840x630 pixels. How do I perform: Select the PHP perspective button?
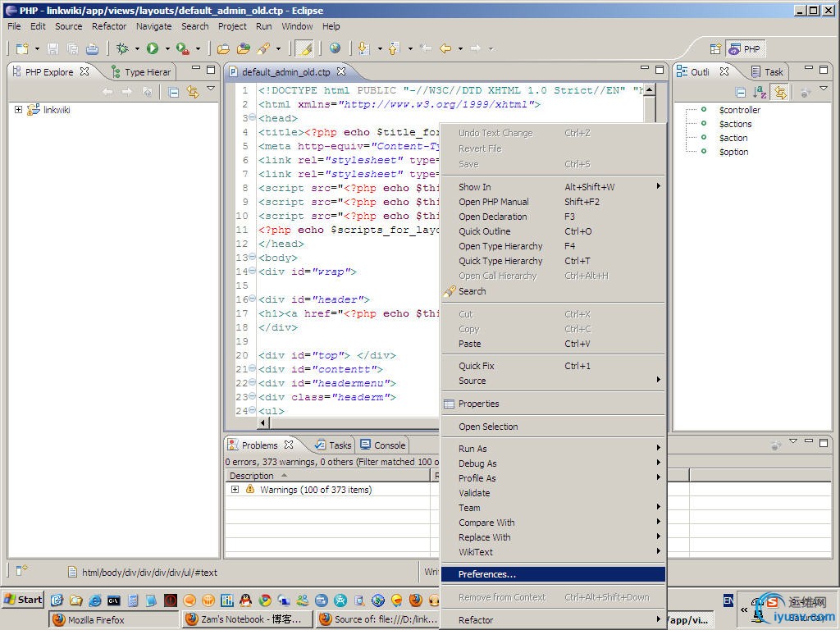click(x=745, y=48)
